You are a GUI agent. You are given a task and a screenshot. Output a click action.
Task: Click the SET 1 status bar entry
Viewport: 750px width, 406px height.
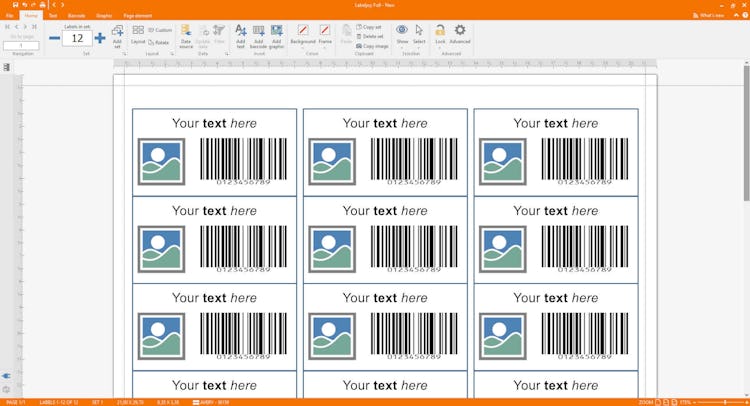click(x=97, y=402)
